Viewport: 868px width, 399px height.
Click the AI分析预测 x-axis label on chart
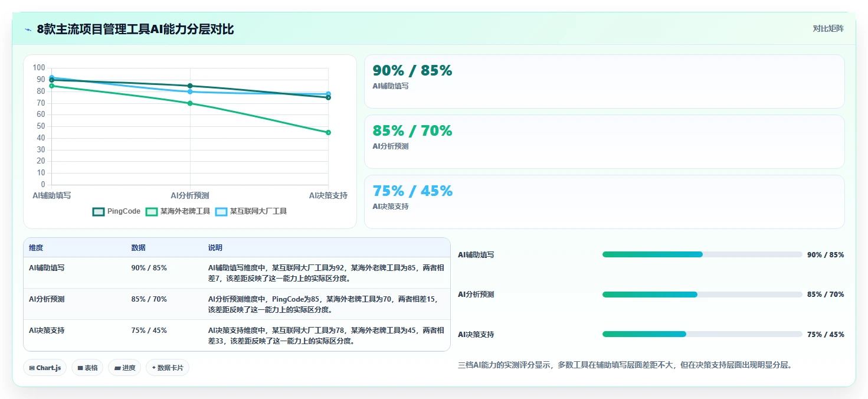point(190,195)
